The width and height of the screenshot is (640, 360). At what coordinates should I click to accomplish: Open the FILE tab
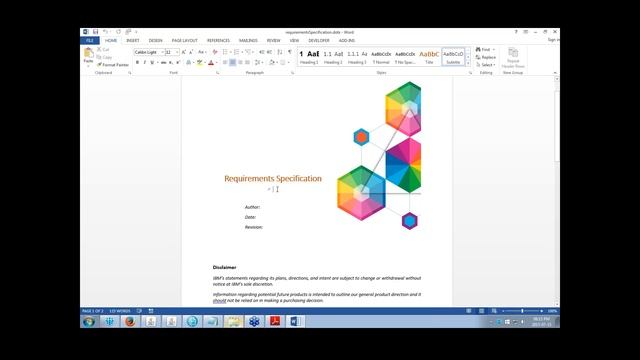(90, 40)
